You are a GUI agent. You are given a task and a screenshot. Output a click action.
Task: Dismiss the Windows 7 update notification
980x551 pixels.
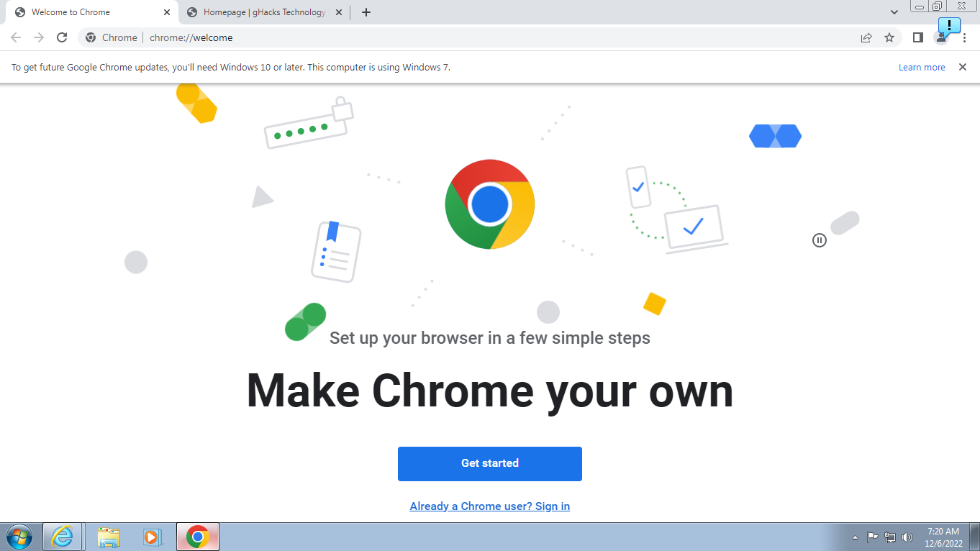tap(963, 67)
